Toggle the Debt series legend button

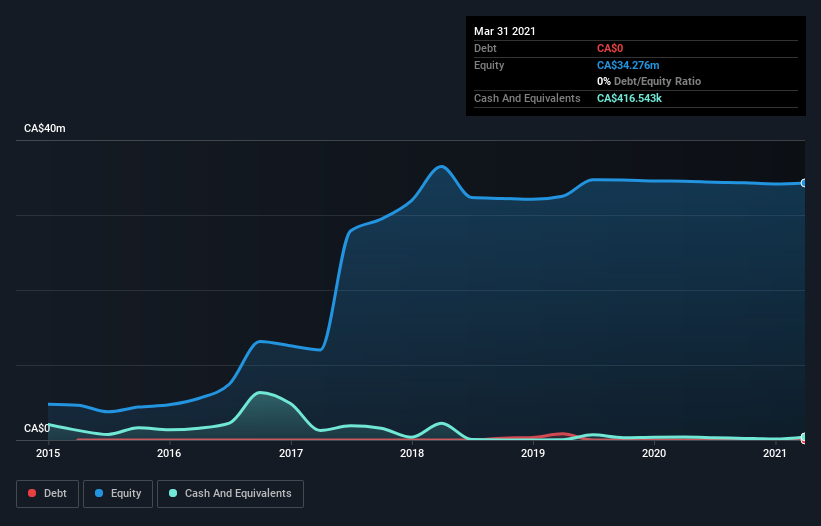[47, 494]
